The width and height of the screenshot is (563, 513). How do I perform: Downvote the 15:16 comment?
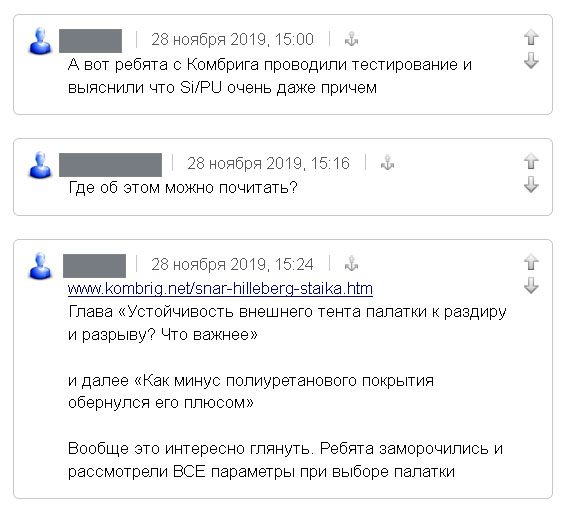coord(531,184)
